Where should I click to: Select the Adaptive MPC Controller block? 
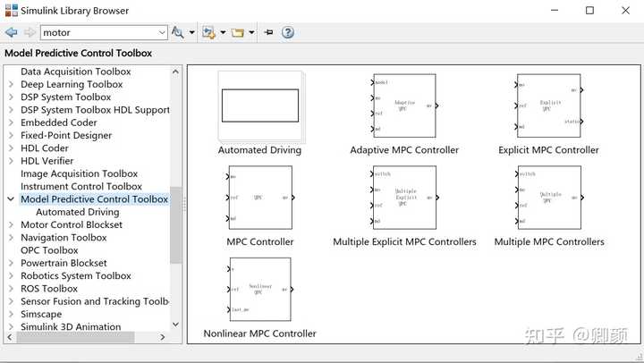404,106
